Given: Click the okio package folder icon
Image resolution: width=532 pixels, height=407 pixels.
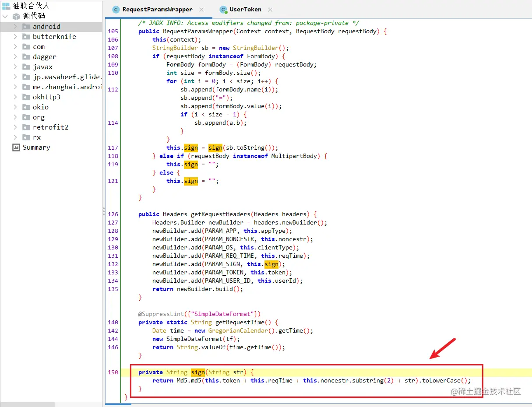Looking at the screenshot, I should point(26,107).
